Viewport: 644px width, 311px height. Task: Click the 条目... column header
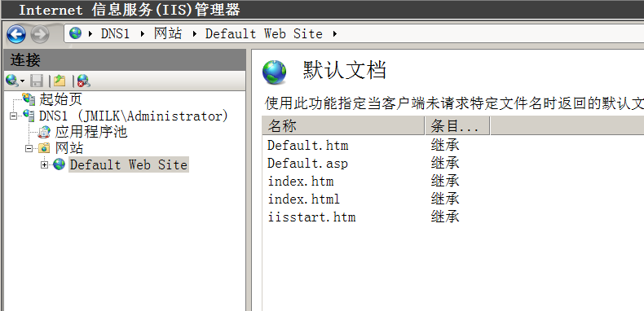pos(457,125)
